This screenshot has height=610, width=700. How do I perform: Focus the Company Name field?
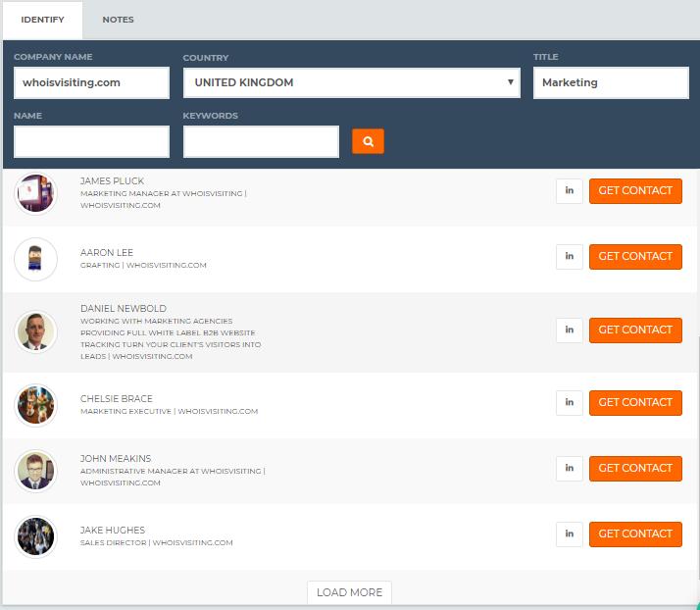[x=91, y=82]
